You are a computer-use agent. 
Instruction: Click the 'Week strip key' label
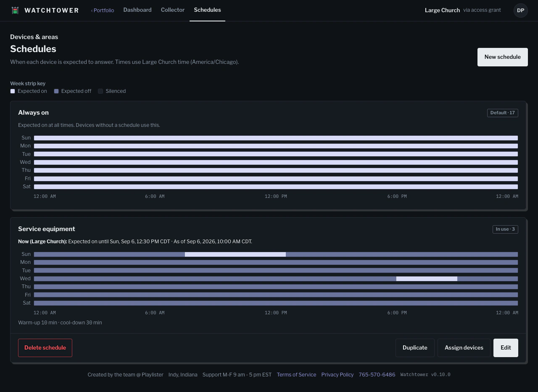pos(28,84)
